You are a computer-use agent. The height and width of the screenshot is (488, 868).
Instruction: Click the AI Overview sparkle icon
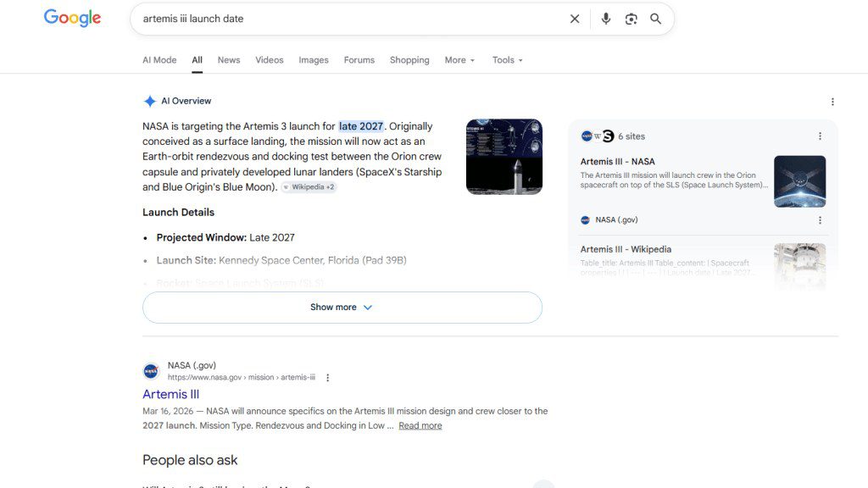pos(149,102)
